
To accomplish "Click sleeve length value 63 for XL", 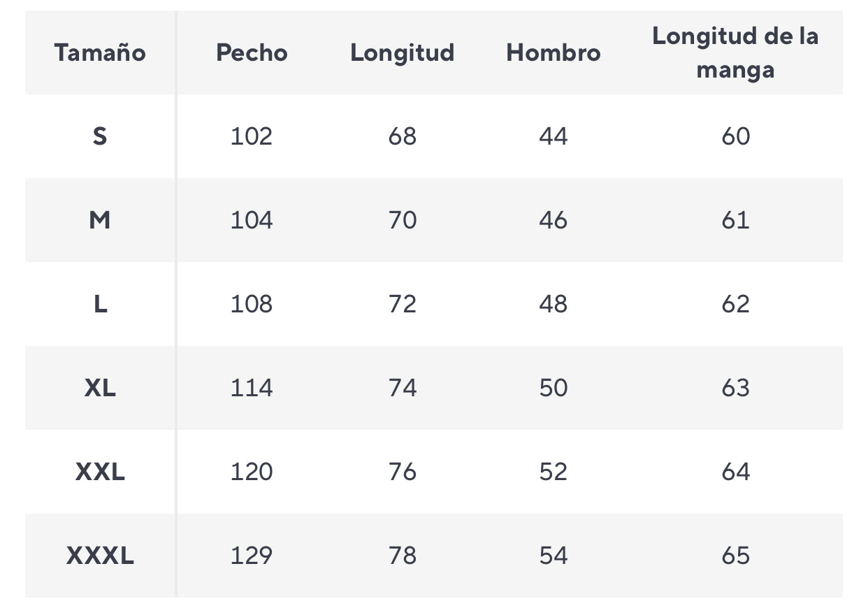I will [735, 388].
